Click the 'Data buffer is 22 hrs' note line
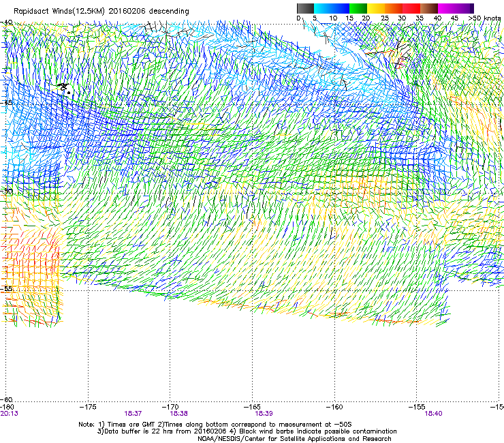The image size is (504, 443). point(247,431)
